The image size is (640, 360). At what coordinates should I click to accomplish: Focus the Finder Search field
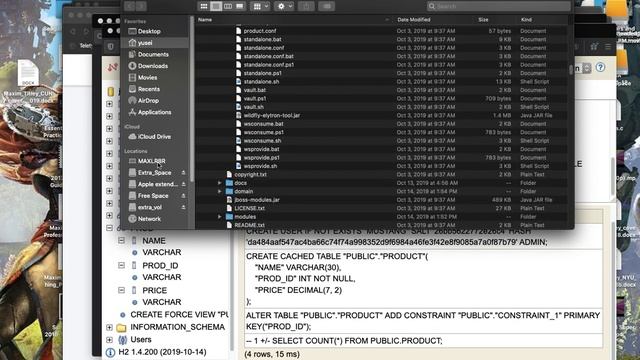click(x=499, y=6)
